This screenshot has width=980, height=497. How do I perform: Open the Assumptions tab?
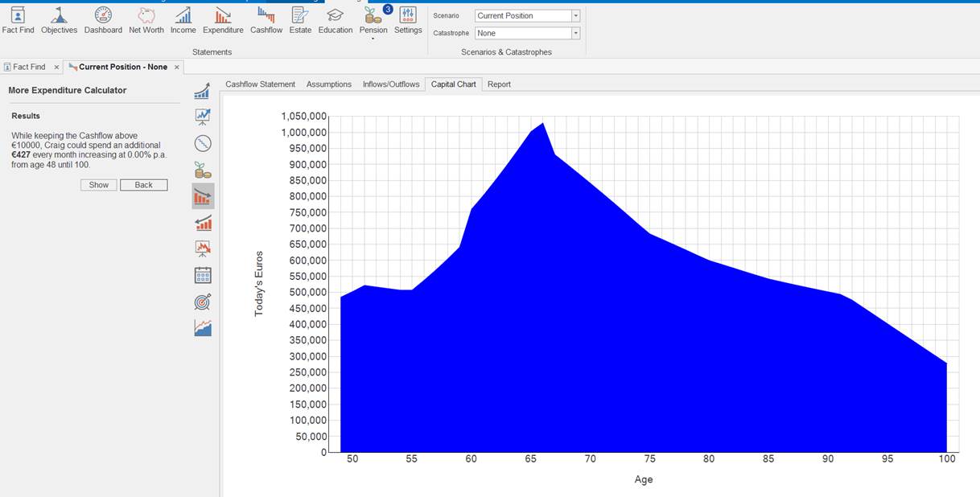click(x=328, y=84)
